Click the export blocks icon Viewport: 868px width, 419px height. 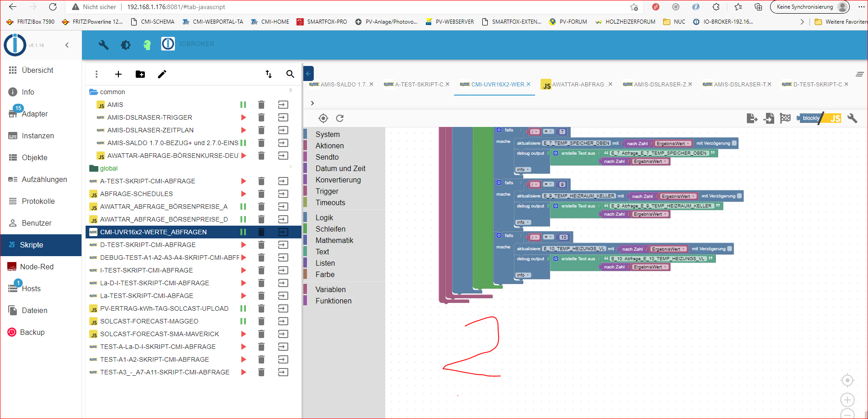752,118
